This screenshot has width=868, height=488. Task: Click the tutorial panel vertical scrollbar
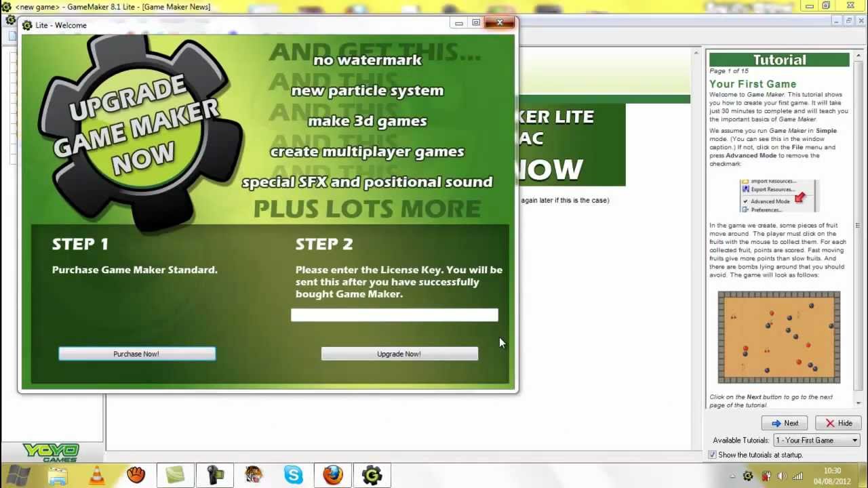click(x=857, y=227)
